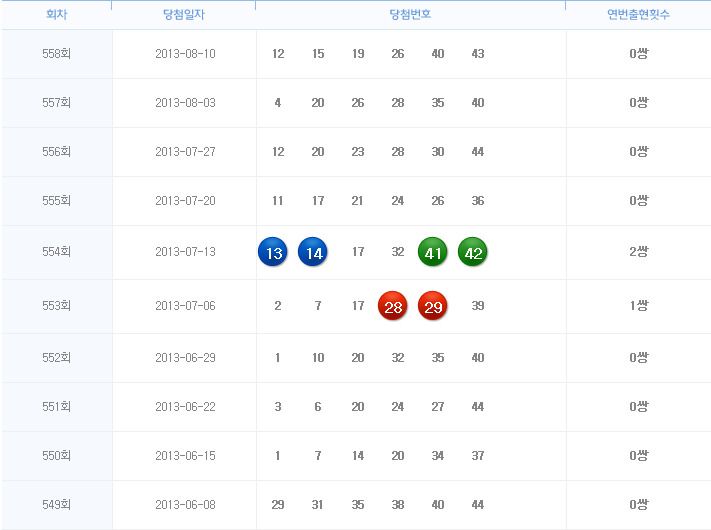Select round 552회
Image resolution: width=711 pixels, height=530 pixels.
[x=57, y=358]
